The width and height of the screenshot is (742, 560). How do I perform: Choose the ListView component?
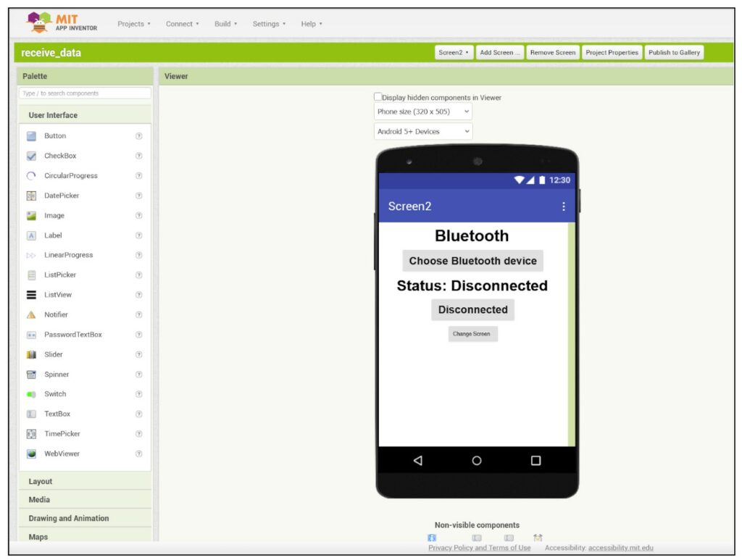(x=58, y=295)
